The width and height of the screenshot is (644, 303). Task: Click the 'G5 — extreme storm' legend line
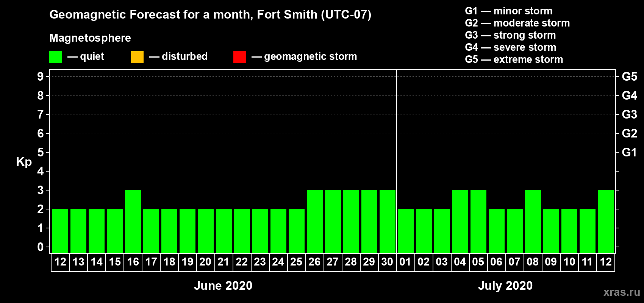(514, 59)
